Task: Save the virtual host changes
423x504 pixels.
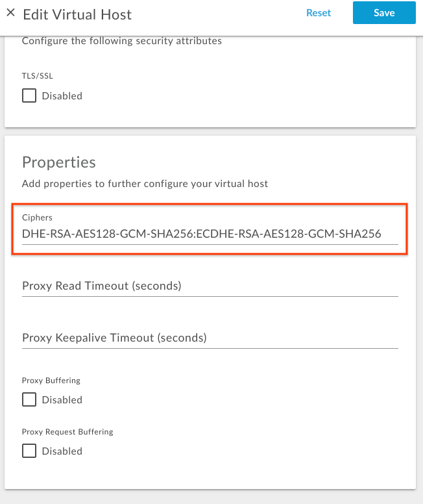Action: (x=384, y=13)
